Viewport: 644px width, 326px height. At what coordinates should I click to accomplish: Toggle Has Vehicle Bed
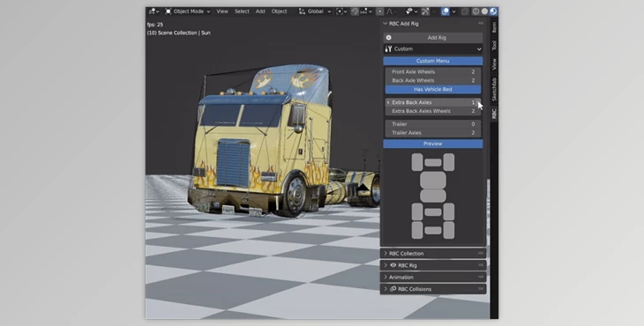click(x=433, y=89)
